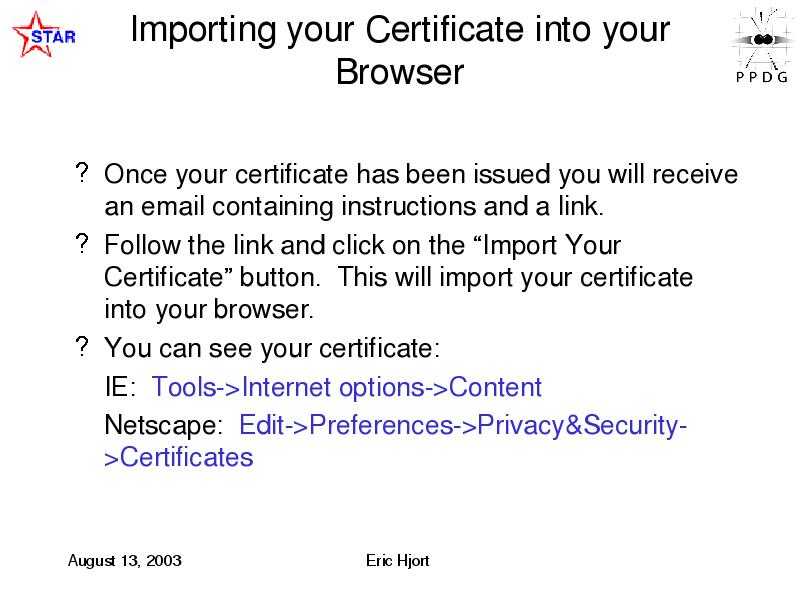
Task: Click the second question-mark bullet
Action: (x=82, y=243)
